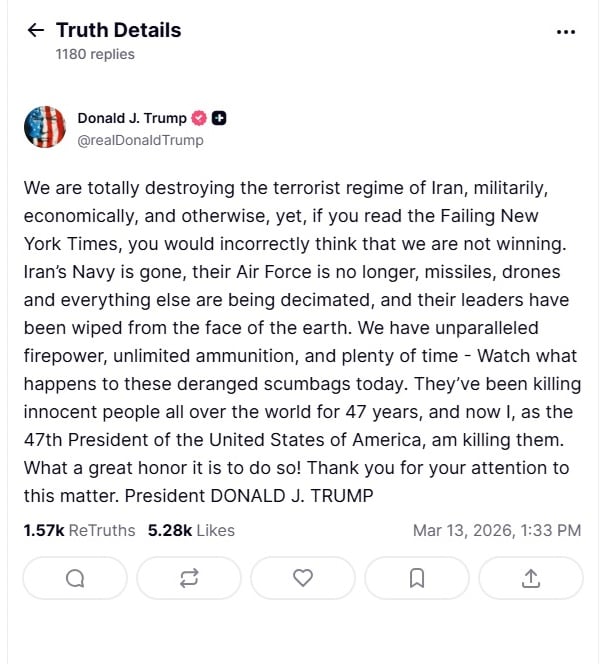Click the red verified badge
Viewport: 611px width, 664px height.
199,118
